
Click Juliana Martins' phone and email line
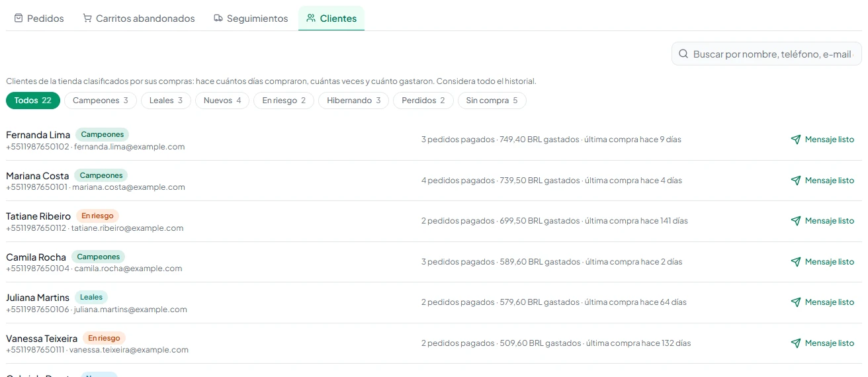(97, 310)
